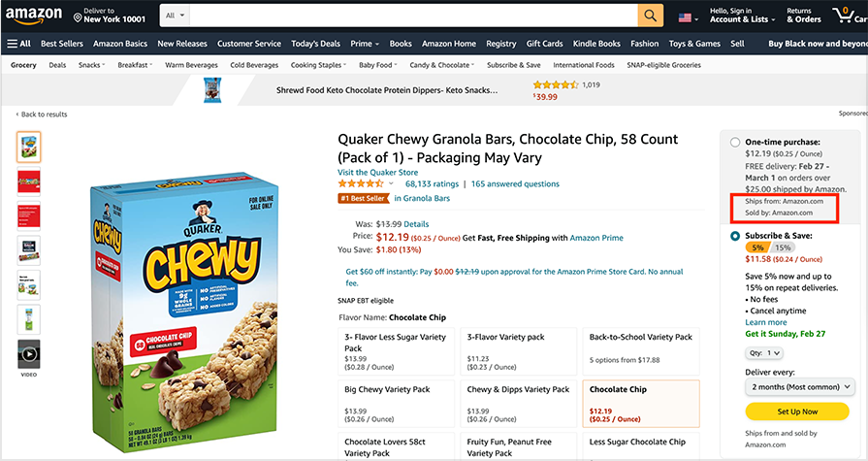This screenshot has width=868, height=461.
Task: Visit the Quaker Store link
Action: point(377,172)
